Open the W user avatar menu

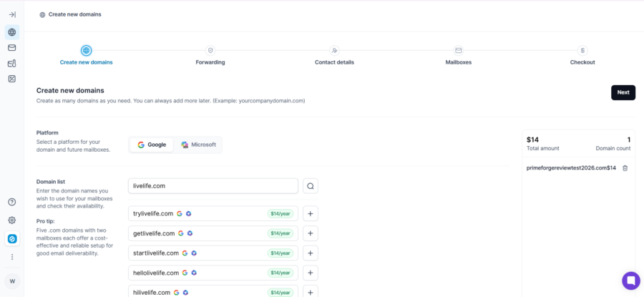[12, 281]
